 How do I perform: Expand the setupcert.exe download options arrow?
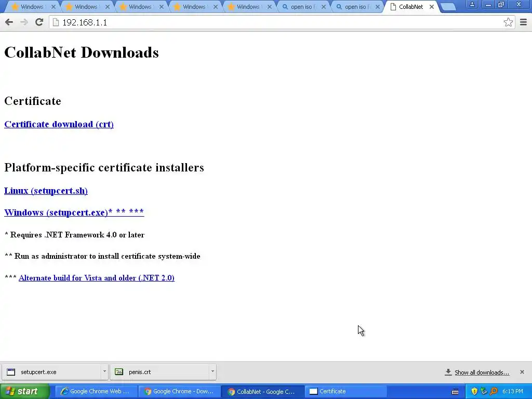pos(104,371)
